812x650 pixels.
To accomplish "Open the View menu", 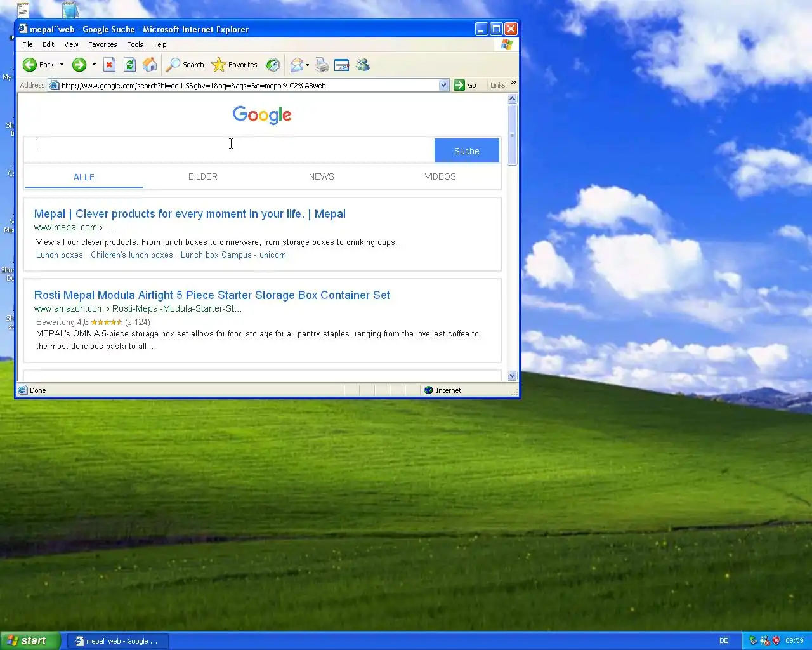I will click(71, 44).
